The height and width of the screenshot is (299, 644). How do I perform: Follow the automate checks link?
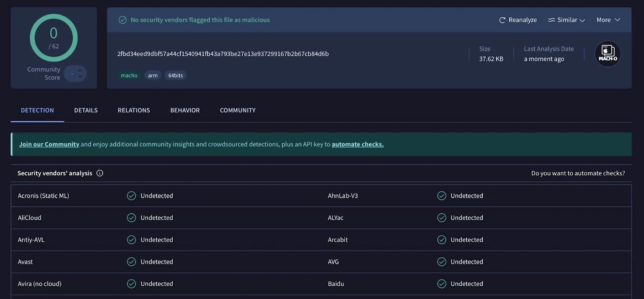pyautogui.click(x=357, y=144)
